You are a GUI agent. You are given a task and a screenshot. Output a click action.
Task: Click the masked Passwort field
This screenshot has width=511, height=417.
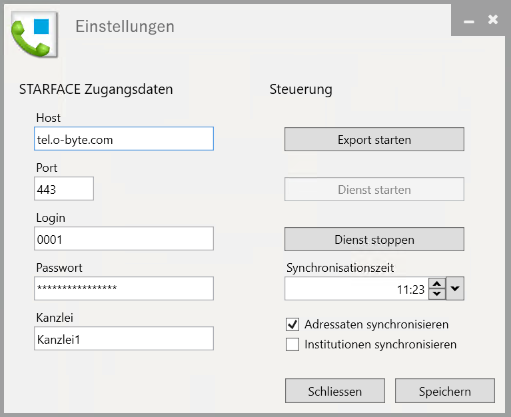(x=124, y=288)
